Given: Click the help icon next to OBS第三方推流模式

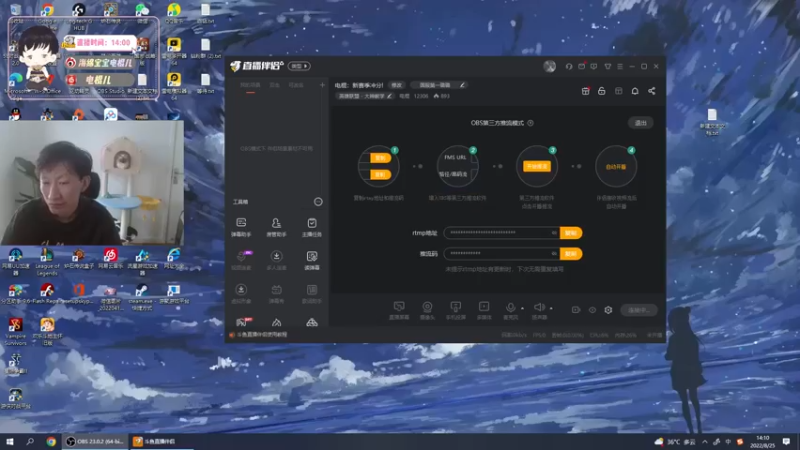Looking at the screenshot, I should (531, 123).
